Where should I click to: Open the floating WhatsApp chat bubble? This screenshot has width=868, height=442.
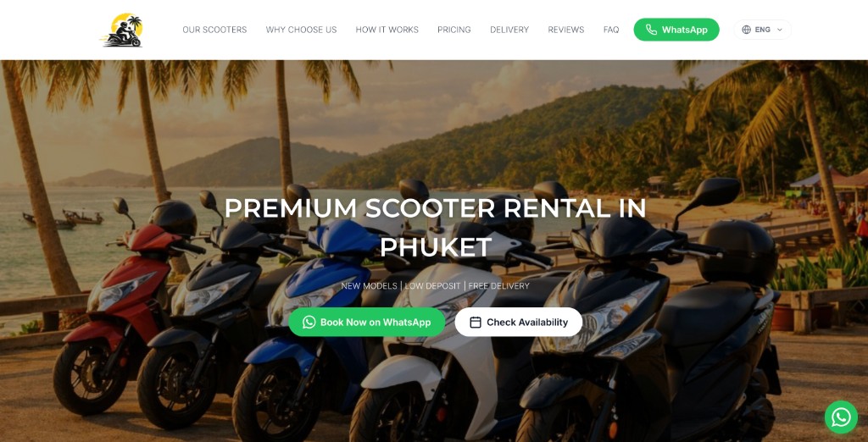tap(841, 417)
